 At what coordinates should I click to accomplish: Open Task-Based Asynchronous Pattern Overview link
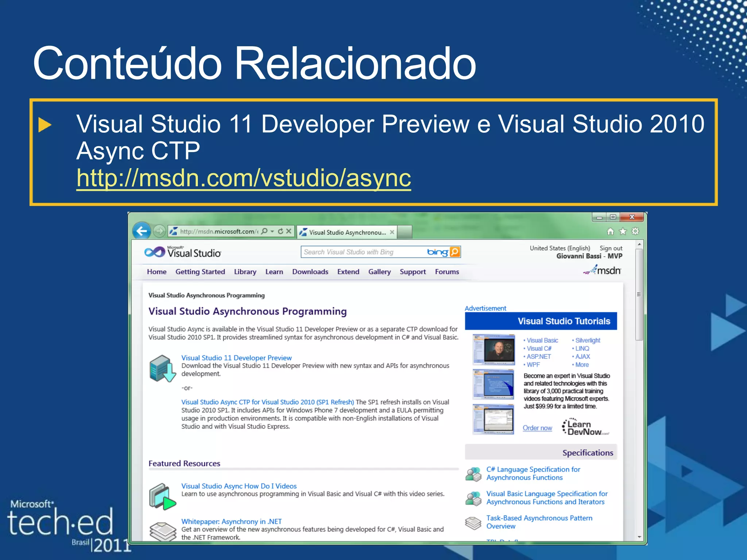(539, 522)
